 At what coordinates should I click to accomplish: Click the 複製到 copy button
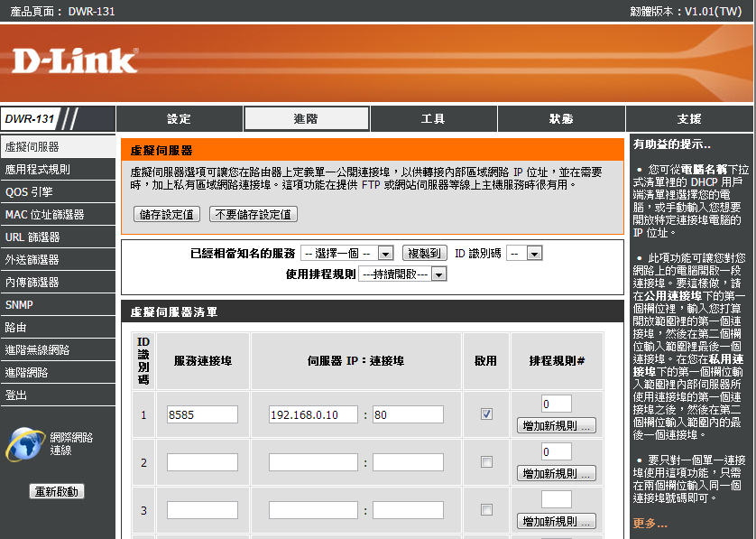coord(424,254)
